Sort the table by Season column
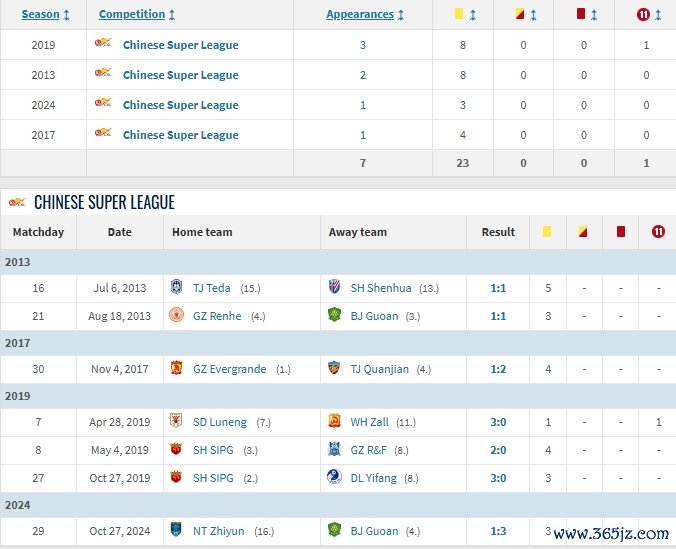Viewport: 676px width, 549px height. (46, 15)
